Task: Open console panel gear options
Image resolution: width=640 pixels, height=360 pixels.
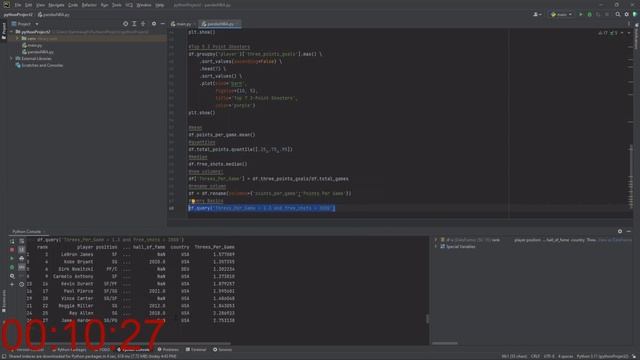Action: click(x=620, y=231)
